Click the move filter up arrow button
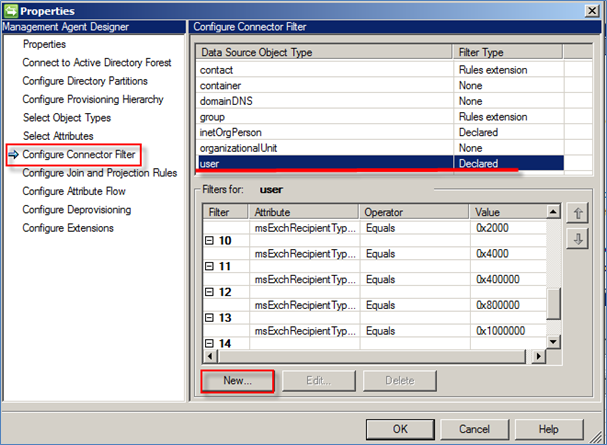 577,213
